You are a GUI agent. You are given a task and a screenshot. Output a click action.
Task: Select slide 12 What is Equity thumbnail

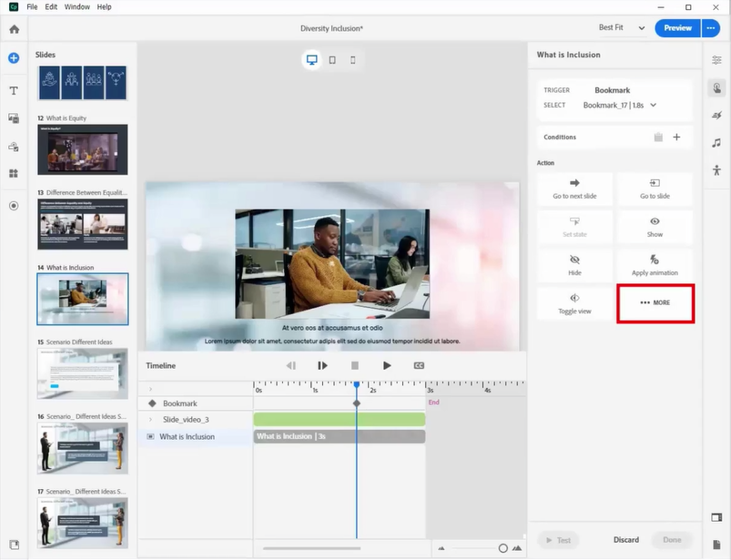click(x=83, y=149)
